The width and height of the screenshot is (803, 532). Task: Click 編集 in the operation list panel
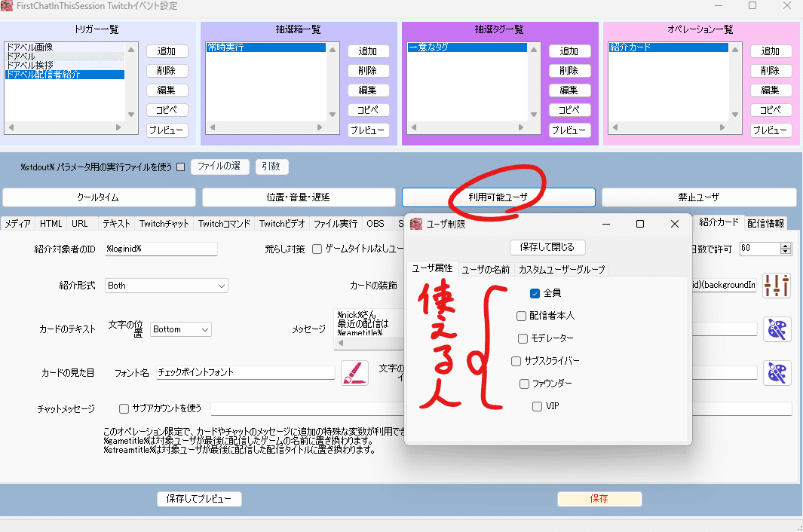click(x=771, y=90)
